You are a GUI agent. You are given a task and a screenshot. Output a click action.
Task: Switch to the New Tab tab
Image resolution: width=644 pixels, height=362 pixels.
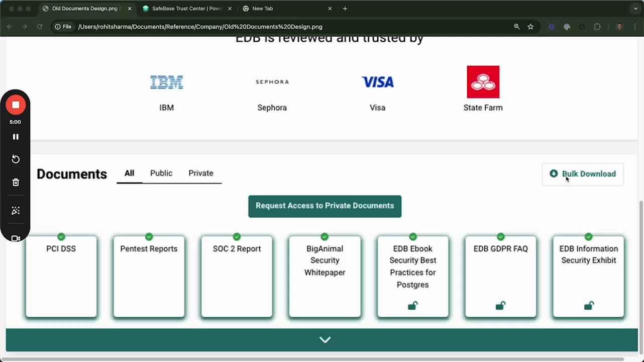tap(287, 9)
